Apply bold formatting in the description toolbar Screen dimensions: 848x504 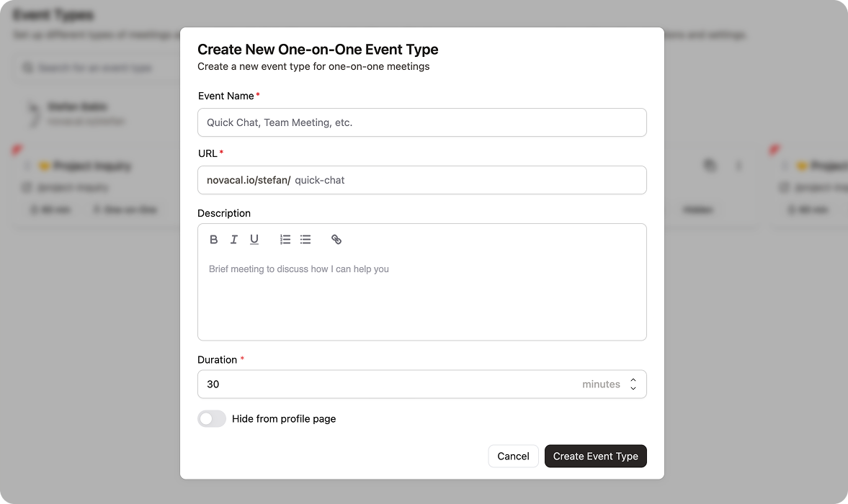tap(214, 239)
